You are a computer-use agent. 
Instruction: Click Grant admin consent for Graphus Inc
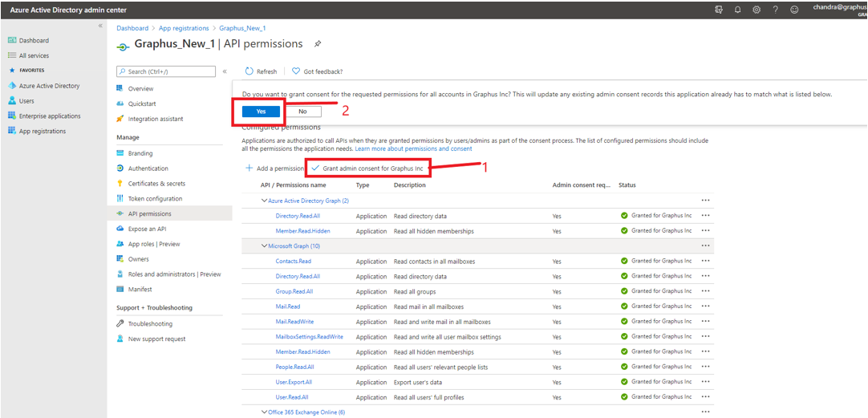(x=369, y=168)
